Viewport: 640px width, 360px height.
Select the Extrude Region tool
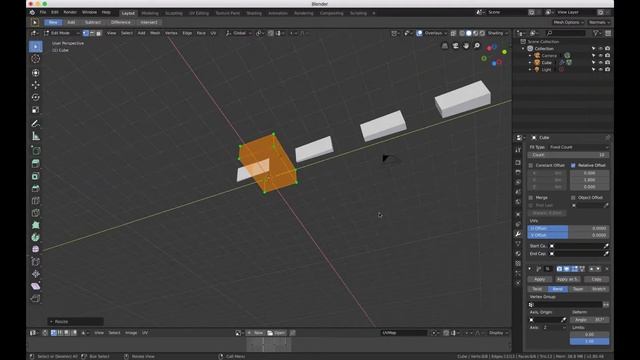point(36,163)
